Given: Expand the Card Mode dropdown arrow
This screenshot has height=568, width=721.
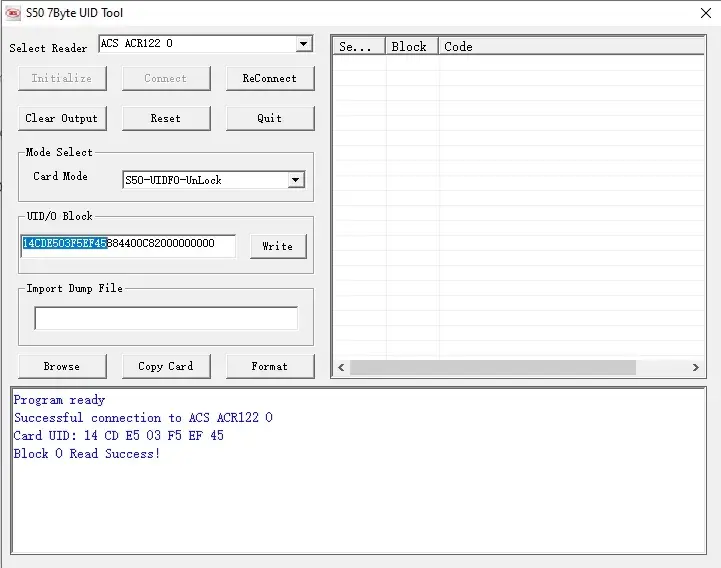Looking at the screenshot, I should click(x=295, y=180).
